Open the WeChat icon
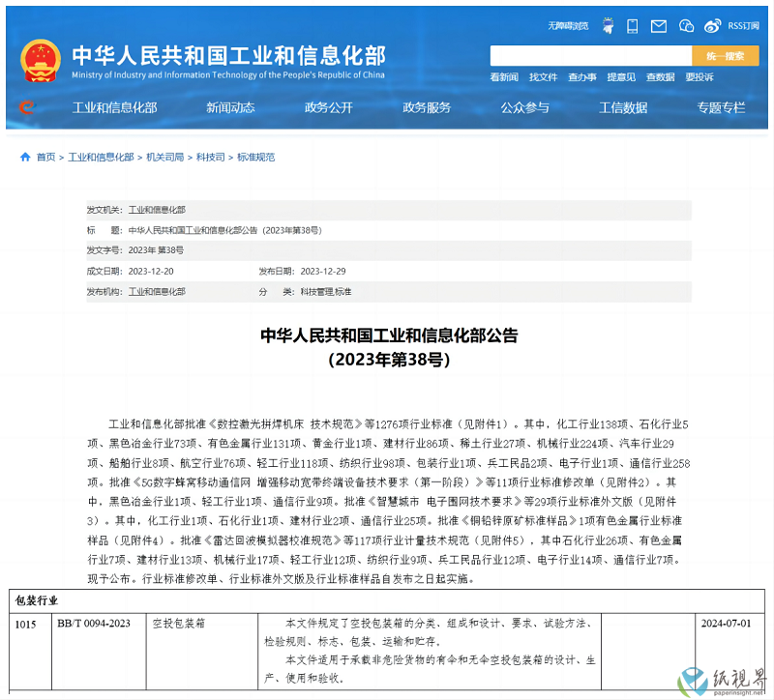The height and width of the screenshot is (700, 774). pos(686,26)
